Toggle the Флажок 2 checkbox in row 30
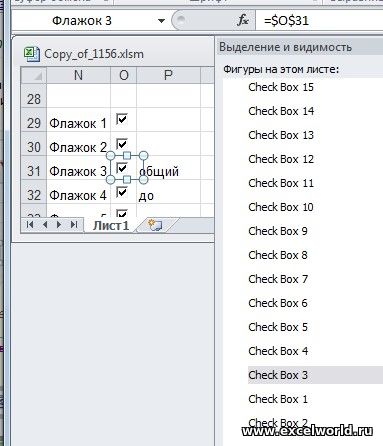The width and height of the screenshot is (383, 446). click(x=122, y=144)
